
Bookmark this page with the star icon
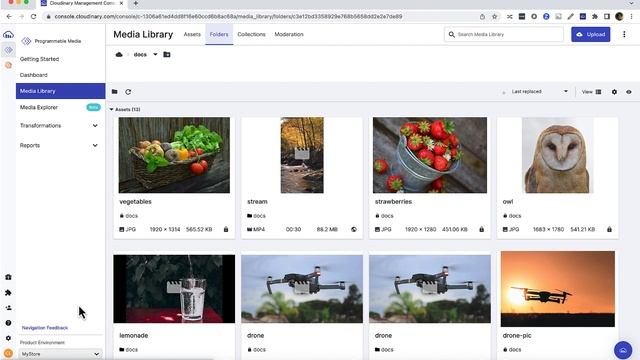coord(495,16)
